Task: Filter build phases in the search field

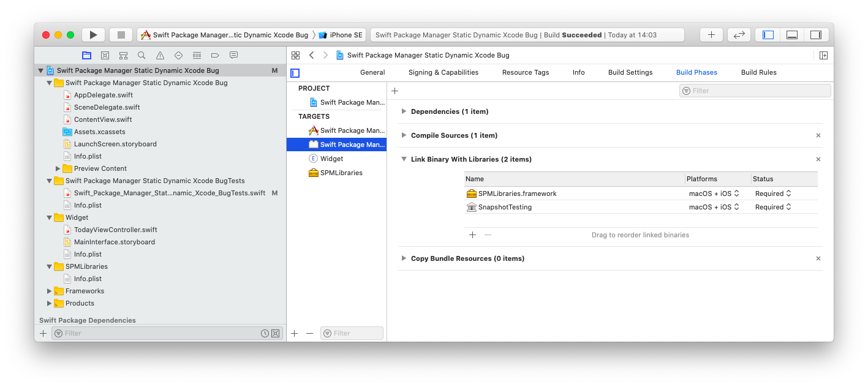Action: tap(755, 91)
